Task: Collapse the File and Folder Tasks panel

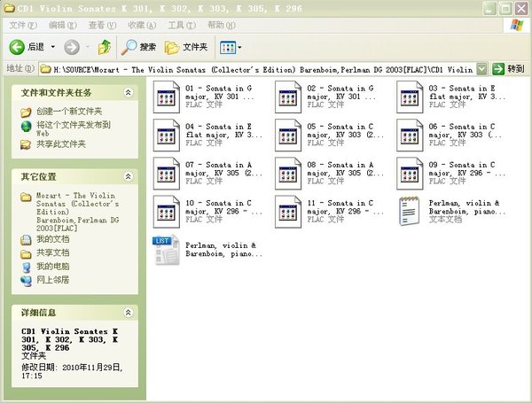Action: (128, 92)
